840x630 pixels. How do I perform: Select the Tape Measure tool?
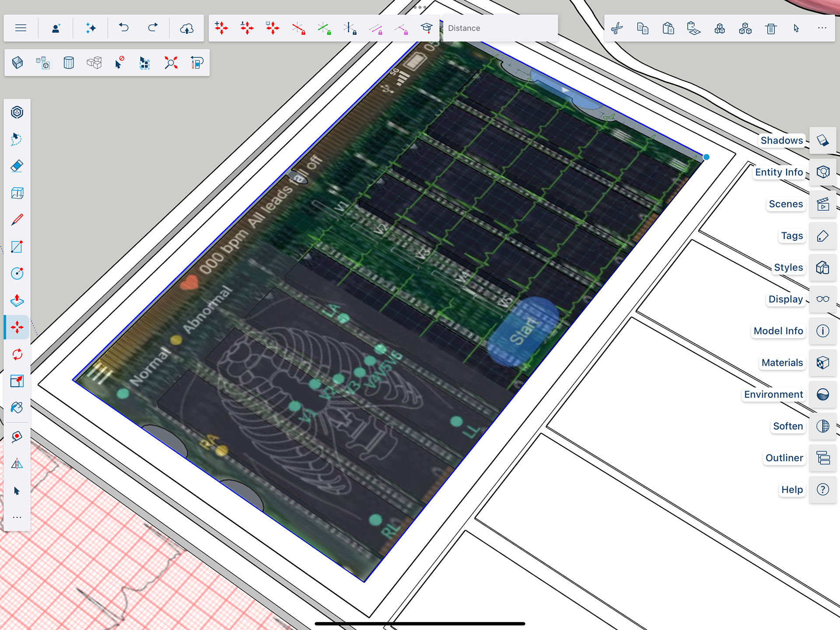click(x=17, y=437)
